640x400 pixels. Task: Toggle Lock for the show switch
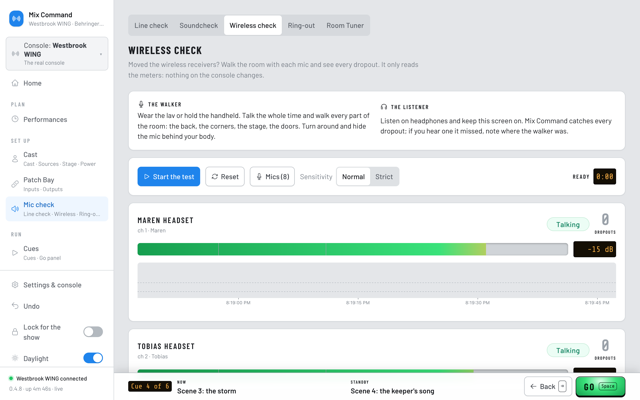pos(93,332)
